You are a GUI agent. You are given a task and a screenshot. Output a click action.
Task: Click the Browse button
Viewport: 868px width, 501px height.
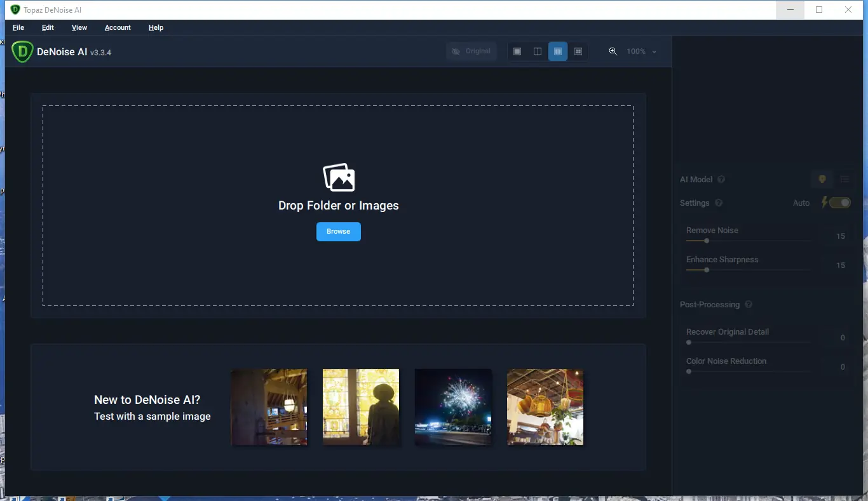pos(339,232)
